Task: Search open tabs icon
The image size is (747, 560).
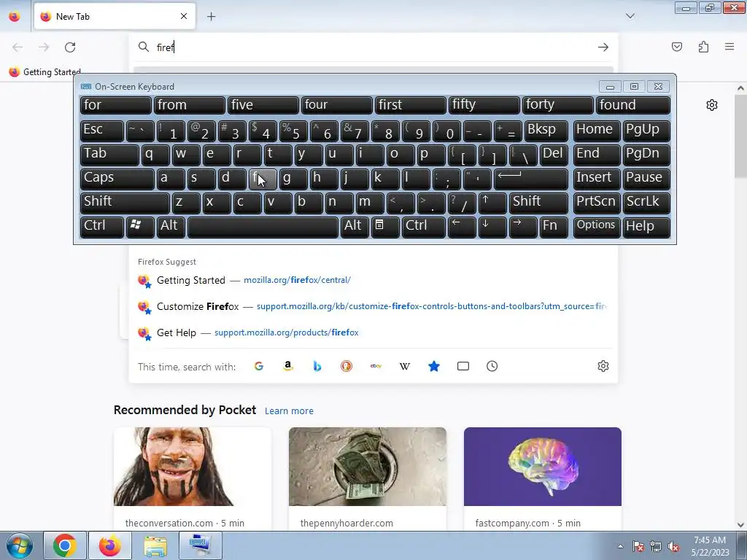Action: coord(463,366)
